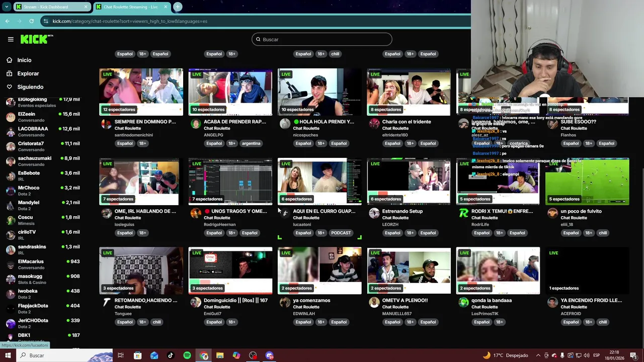The image size is (644, 362).
Task: Open RodriLife green R avatar icon
Action: coord(463,213)
